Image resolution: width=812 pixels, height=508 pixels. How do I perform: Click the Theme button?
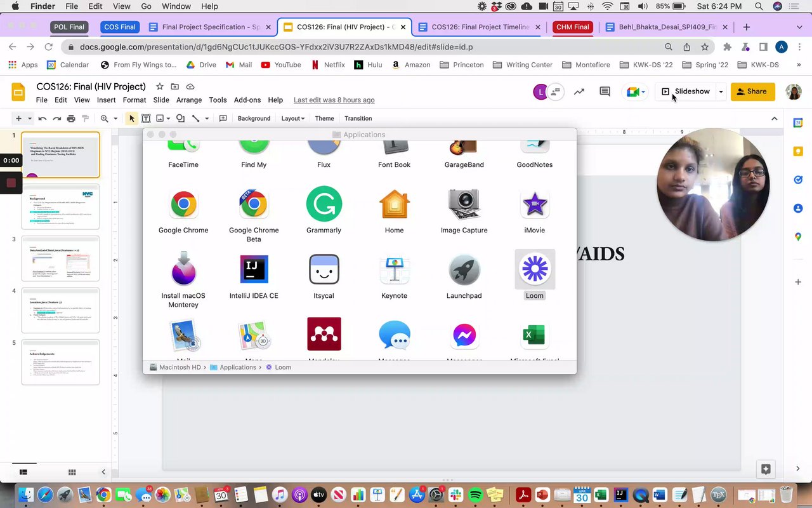(324, 119)
